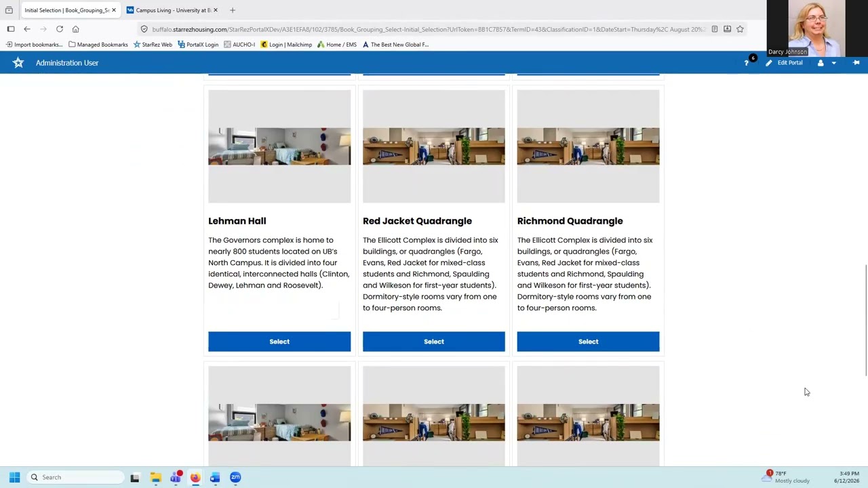
Task: Open StarRez Web bookmark
Action: click(152, 45)
